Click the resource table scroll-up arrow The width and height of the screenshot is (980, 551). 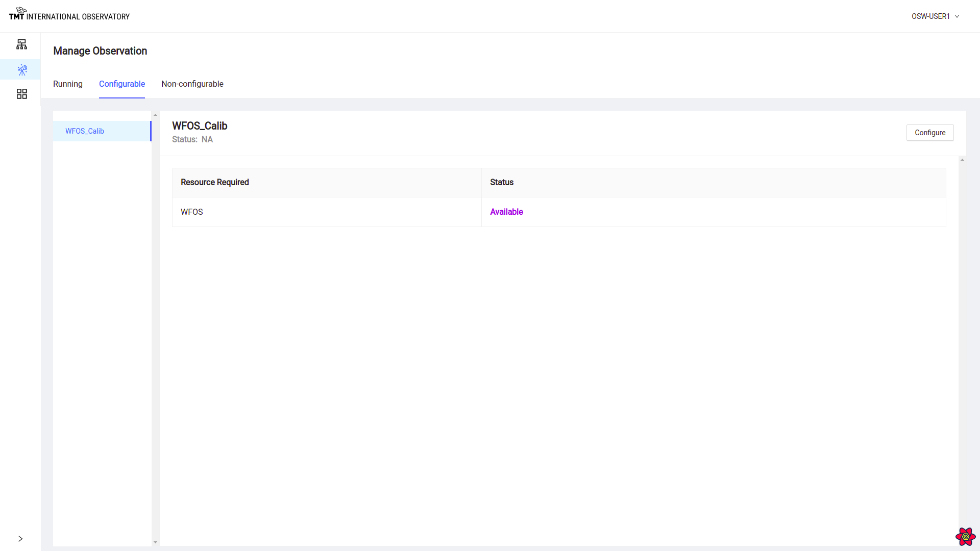point(962,160)
